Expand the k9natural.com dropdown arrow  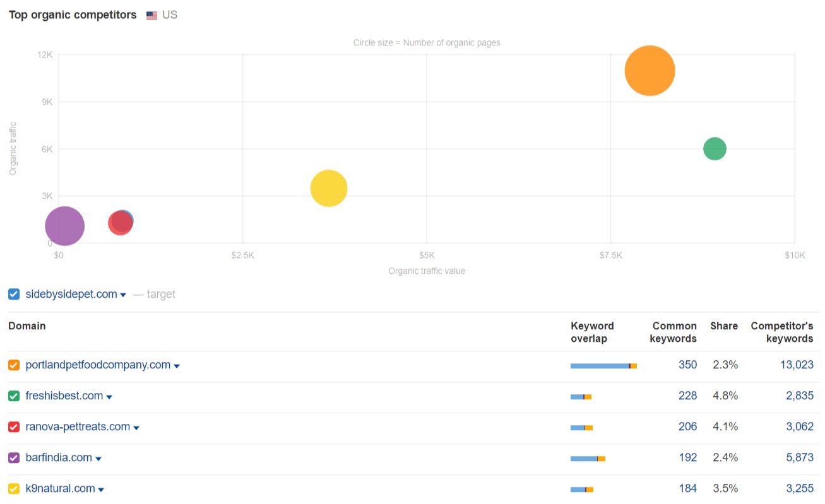101,489
